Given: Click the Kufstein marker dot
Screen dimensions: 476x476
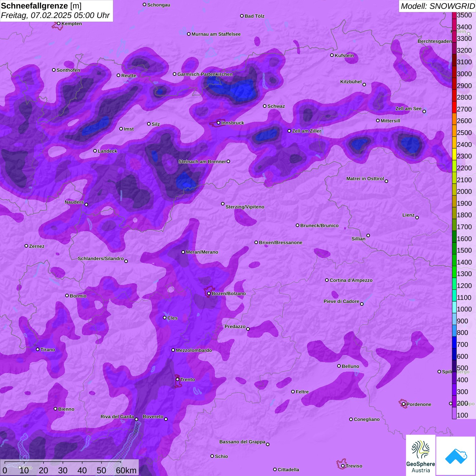Looking at the screenshot, I should coord(332,55).
